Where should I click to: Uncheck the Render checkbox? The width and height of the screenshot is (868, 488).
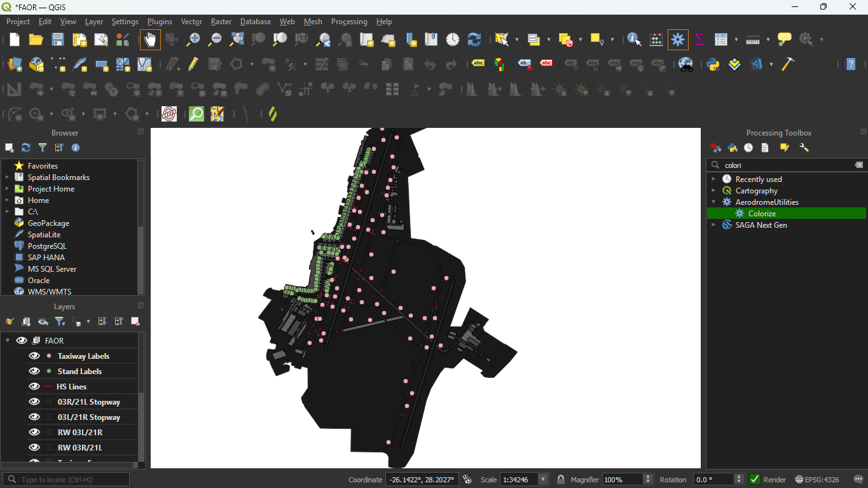tap(755, 480)
